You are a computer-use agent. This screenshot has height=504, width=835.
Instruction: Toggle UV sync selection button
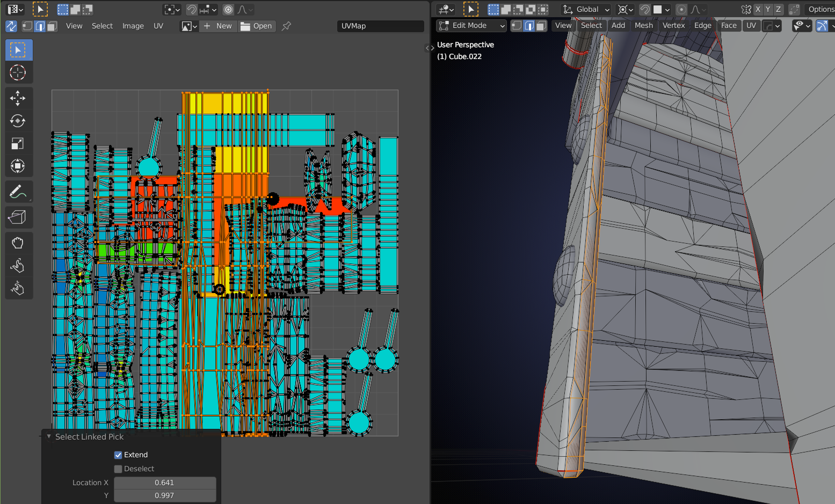(x=11, y=26)
